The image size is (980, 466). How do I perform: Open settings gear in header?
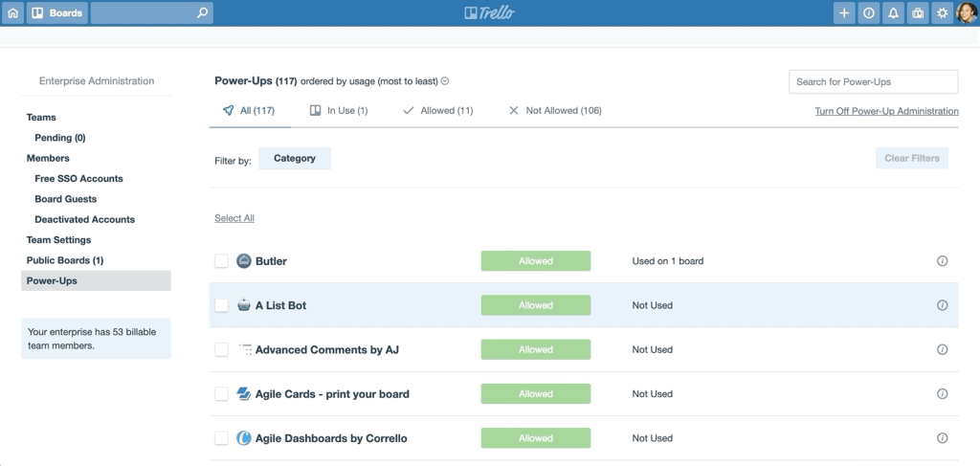[x=943, y=13]
